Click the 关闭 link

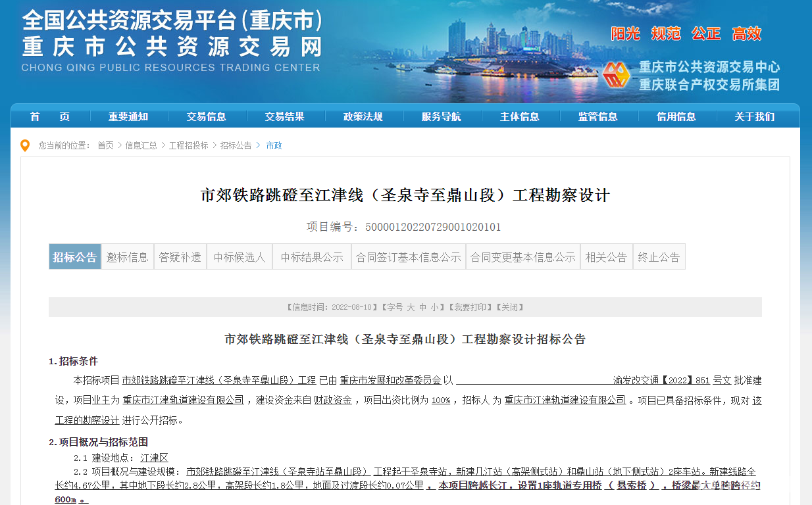point(509,307)
